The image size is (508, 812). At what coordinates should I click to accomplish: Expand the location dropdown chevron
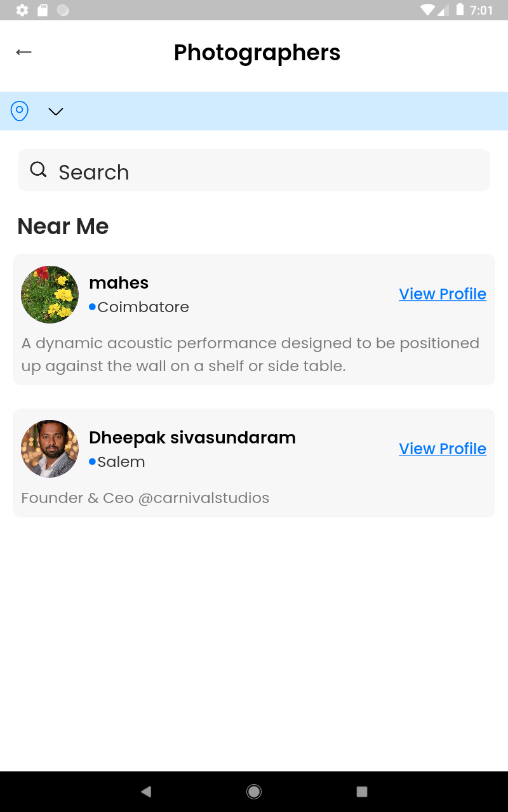click(x=56, y=112)
